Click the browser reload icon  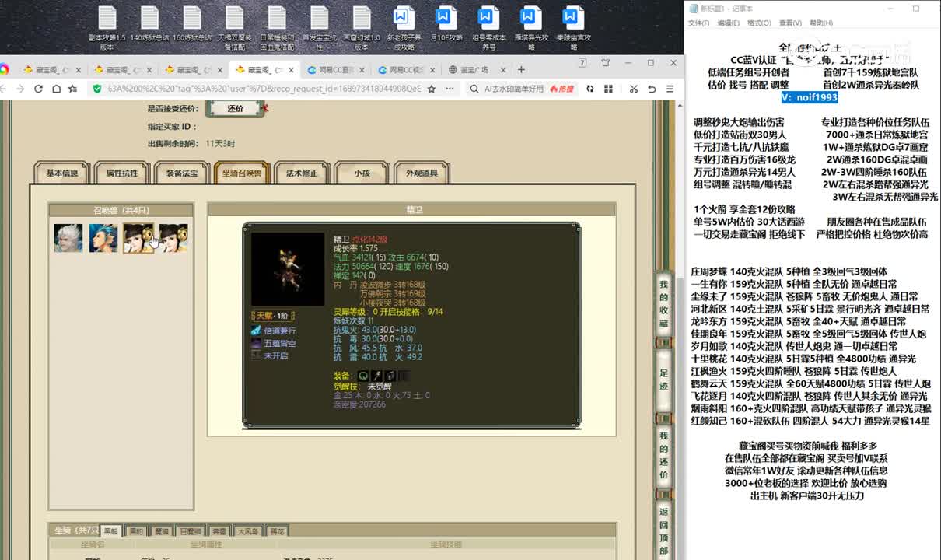[x=39, y=89]
